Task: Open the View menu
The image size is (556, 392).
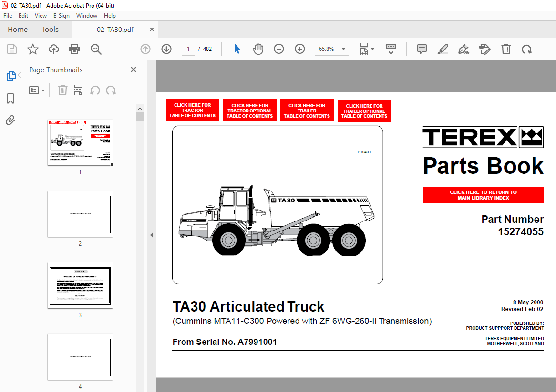Action: tap(41, 16)
